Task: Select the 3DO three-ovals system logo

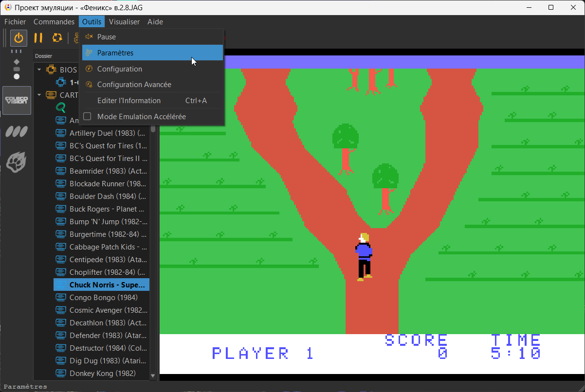Action: 17,131
